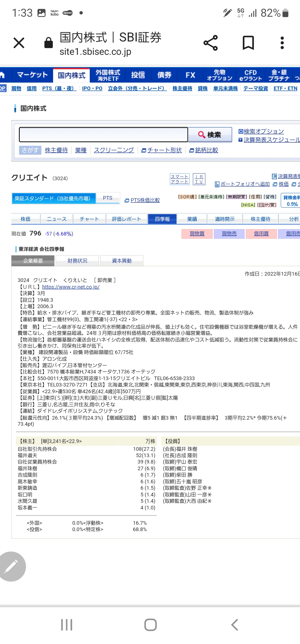Open スマートアラート icon
The height and width of the screenshot is (644, 300).
coord(180,179)
